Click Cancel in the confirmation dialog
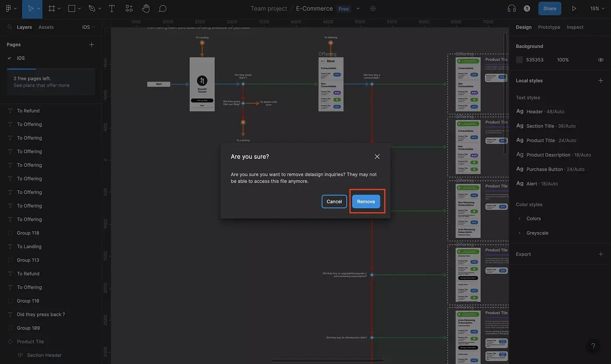611x364 pixels. click(334, 202)
